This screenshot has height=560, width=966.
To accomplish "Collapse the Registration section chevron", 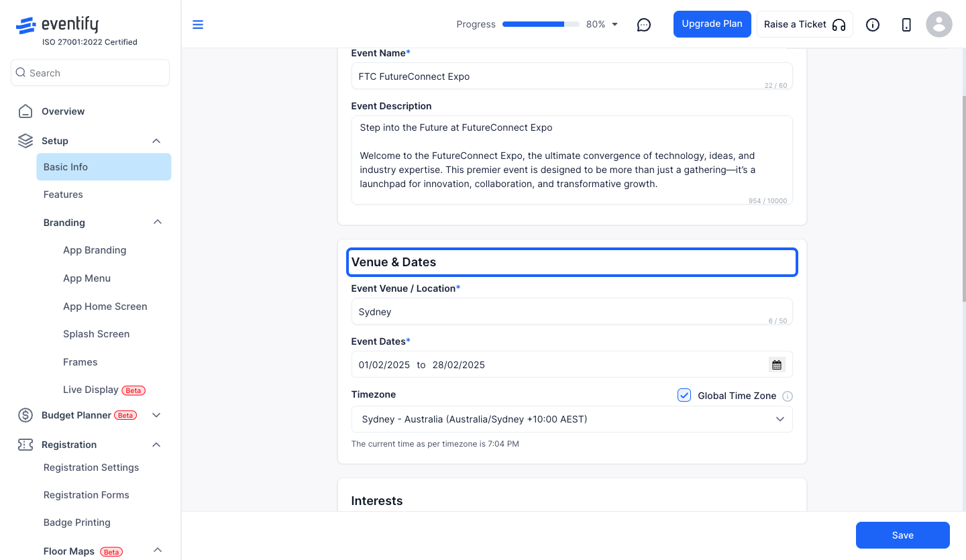I will [156, 445].
